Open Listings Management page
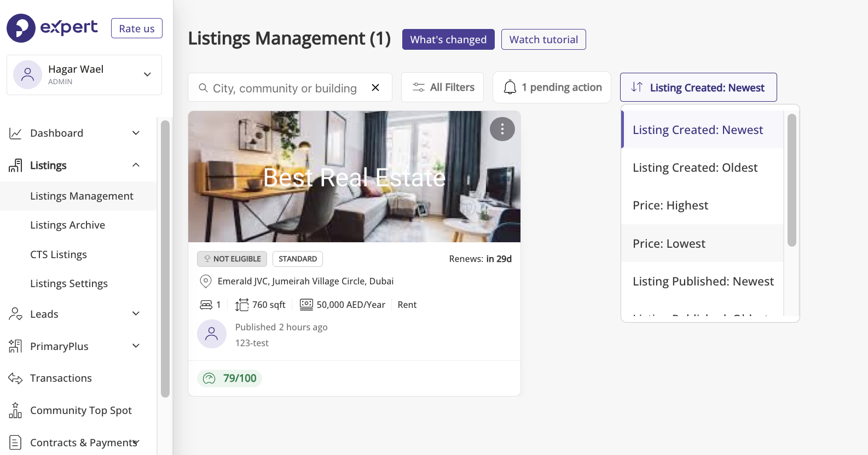 click(82, 196)
